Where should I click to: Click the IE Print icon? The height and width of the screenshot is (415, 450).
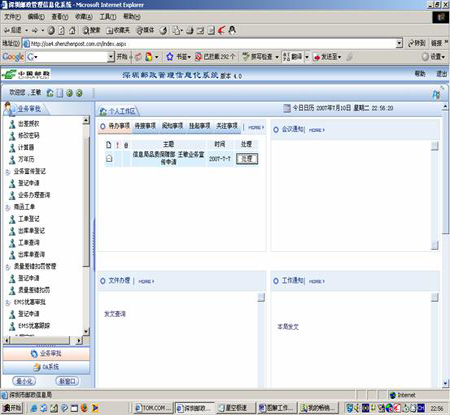(x=190, y=31)
